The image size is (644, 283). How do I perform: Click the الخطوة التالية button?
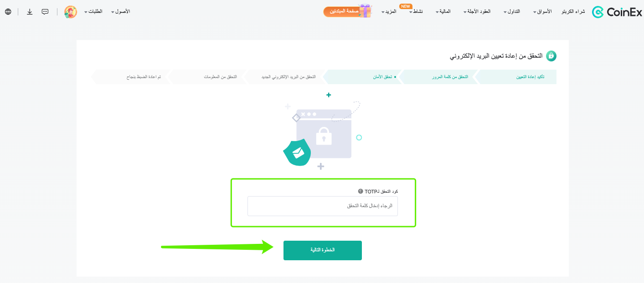point(323,250)
